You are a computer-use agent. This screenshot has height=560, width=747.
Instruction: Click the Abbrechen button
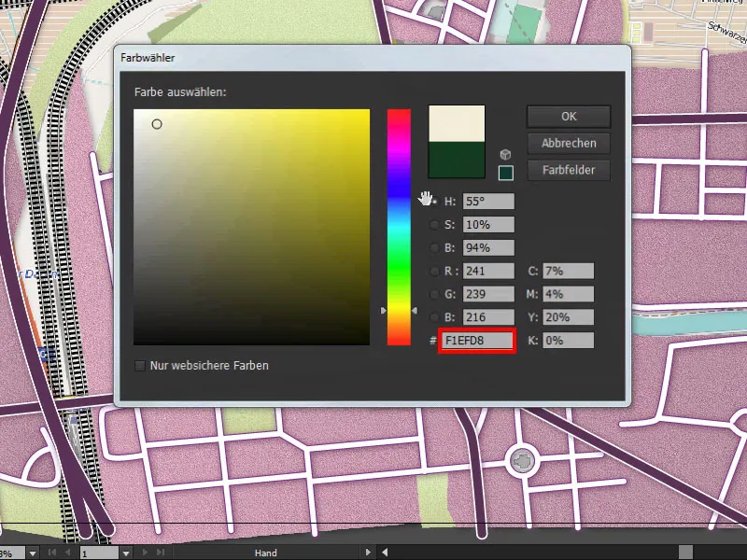pos(569,144)
